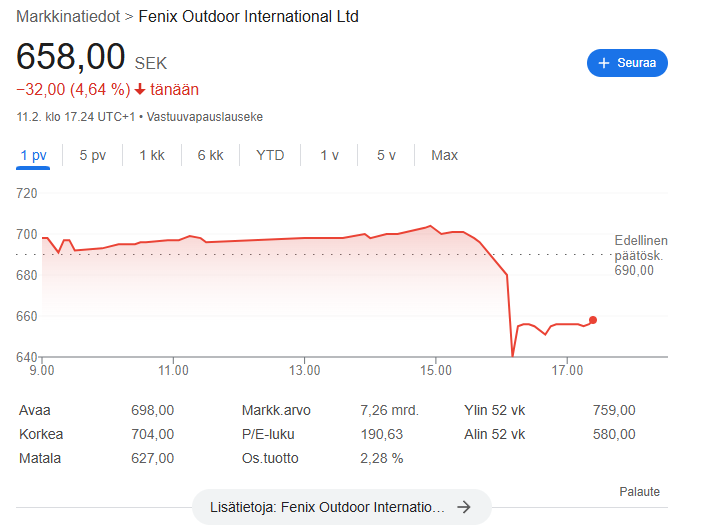Screen dimensions: 704x532
Task: Click the chart line's lowest dip near 16.00
Action: [512, 354]
